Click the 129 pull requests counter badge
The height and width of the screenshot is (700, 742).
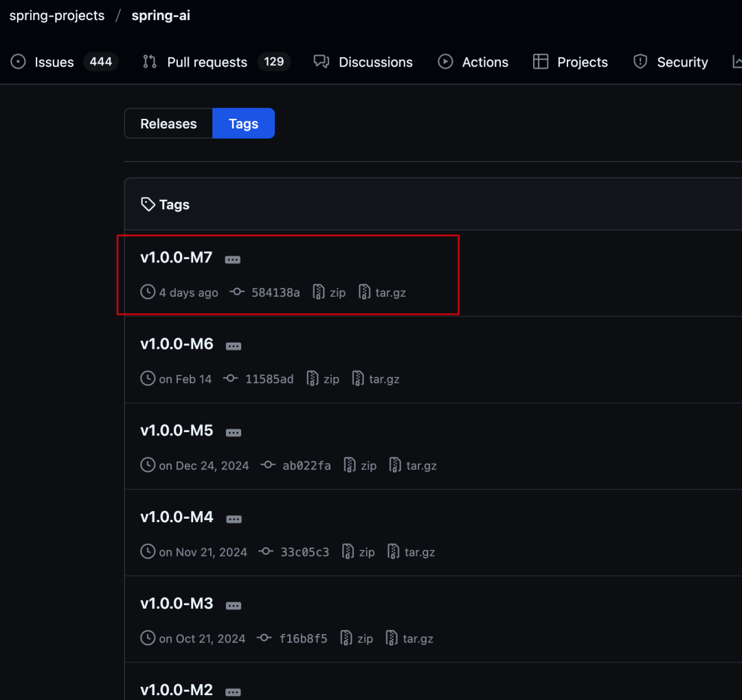tap(274, 62)
